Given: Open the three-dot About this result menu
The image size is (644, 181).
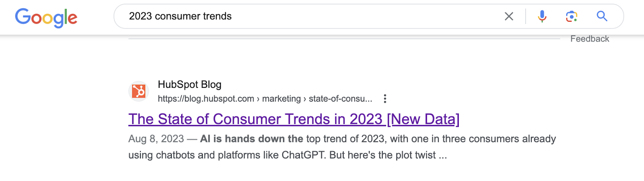Looking at the screenshot, I should 385,99.
